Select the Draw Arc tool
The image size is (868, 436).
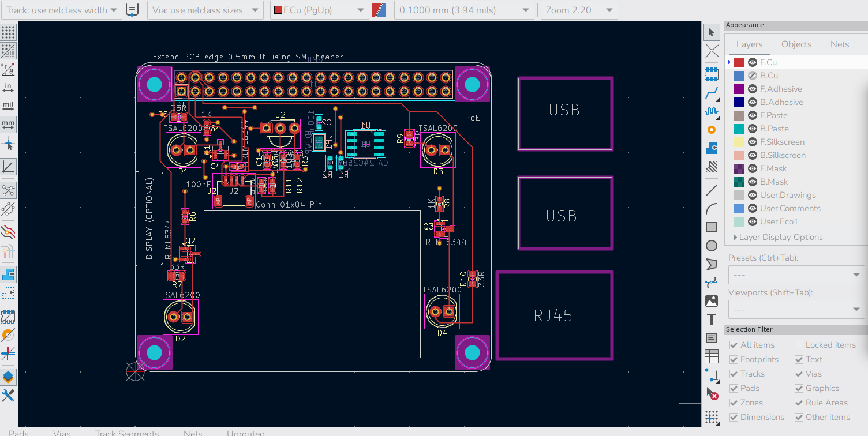(712, 208)
